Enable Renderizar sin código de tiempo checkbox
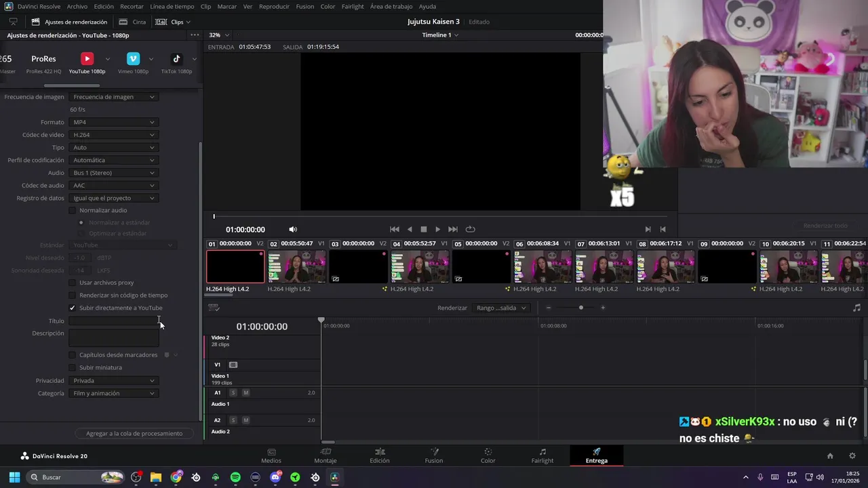The width and height of the screenshot is (868, 488). (x=73, y=296)
